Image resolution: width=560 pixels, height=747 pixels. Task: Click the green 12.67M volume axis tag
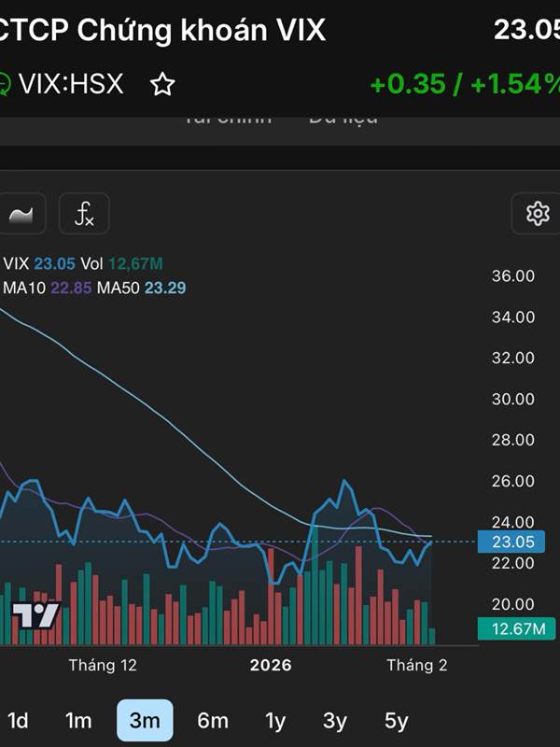[x=517, y=628]
